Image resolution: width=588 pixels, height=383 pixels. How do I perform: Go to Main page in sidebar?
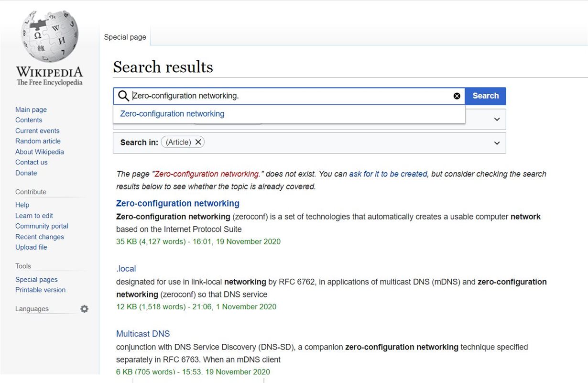pyautogui.click(x=31, y=109)
